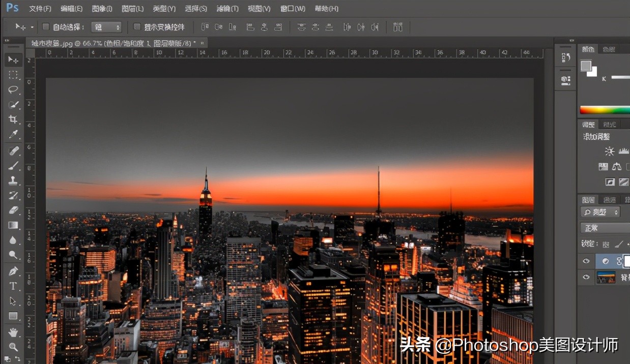Switch to the 色板 panel tab
This screenshot has width=630, height=364.
click(608, 49)
